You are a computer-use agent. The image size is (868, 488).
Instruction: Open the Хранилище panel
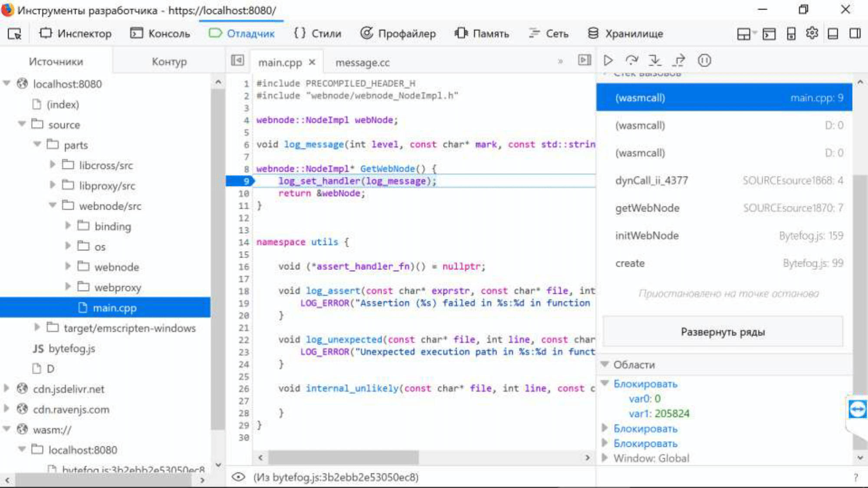634,33
